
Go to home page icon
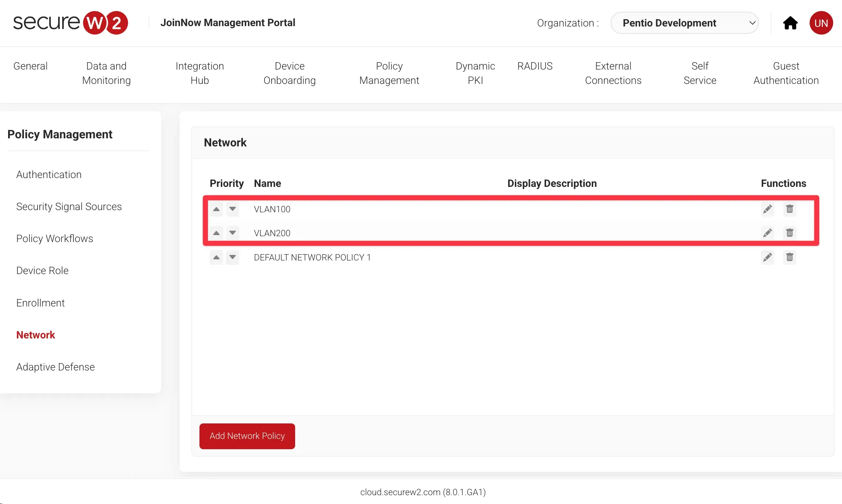(x=790, y=23)
